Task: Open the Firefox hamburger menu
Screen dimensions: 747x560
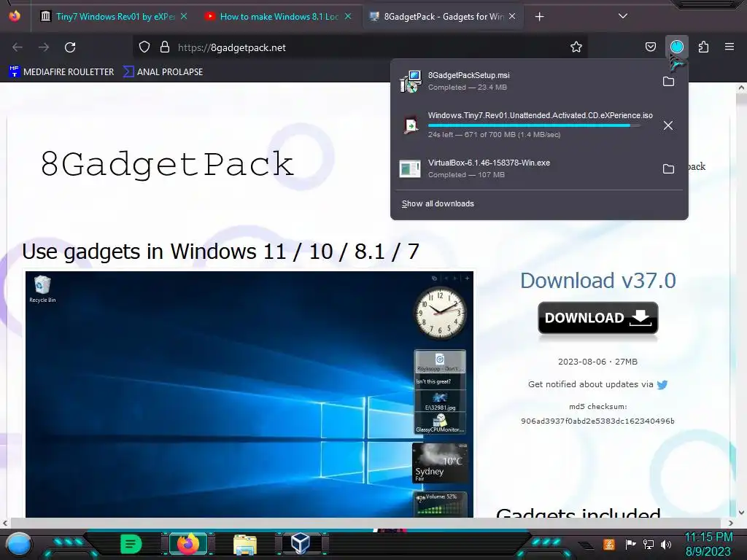Action: pos(729,47)
